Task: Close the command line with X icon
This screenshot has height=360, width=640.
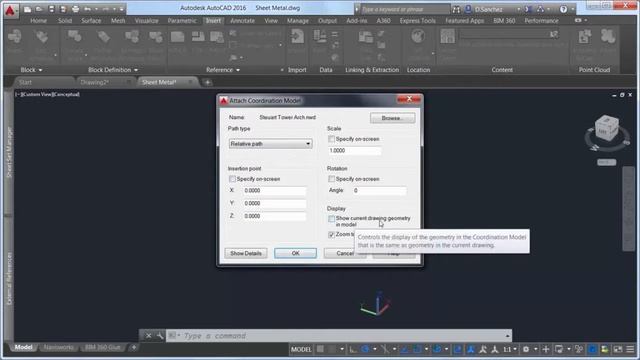Action: [149, 336]
